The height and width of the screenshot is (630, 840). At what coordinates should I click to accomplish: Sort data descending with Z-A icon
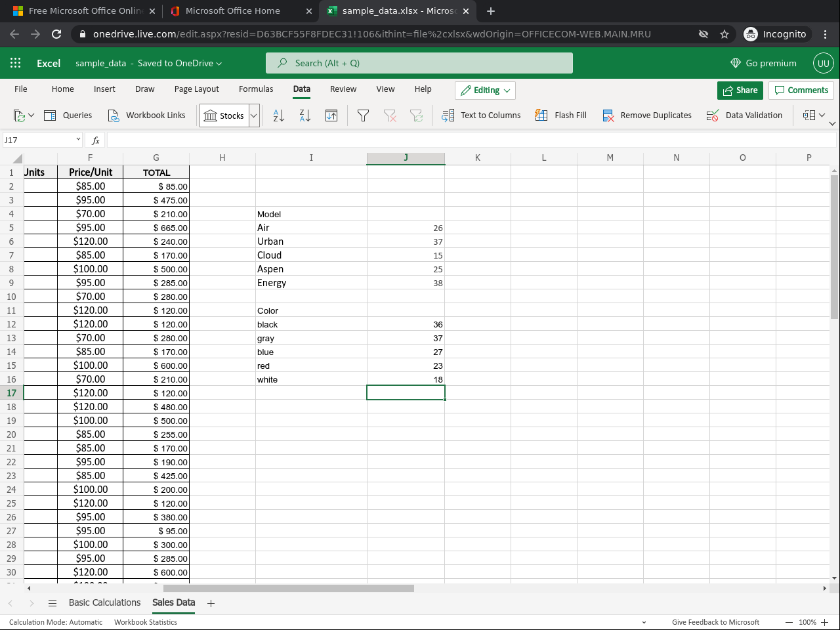coord(304,115)
